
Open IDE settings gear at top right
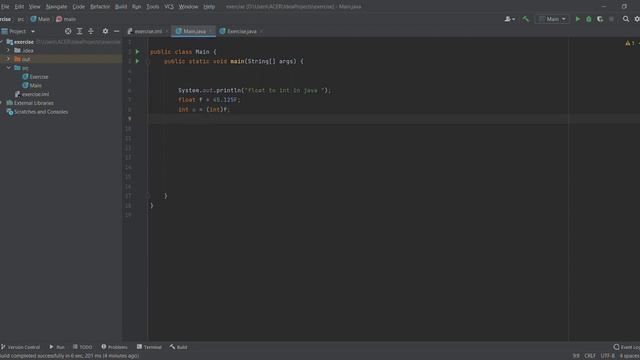(x=637, y=19)
